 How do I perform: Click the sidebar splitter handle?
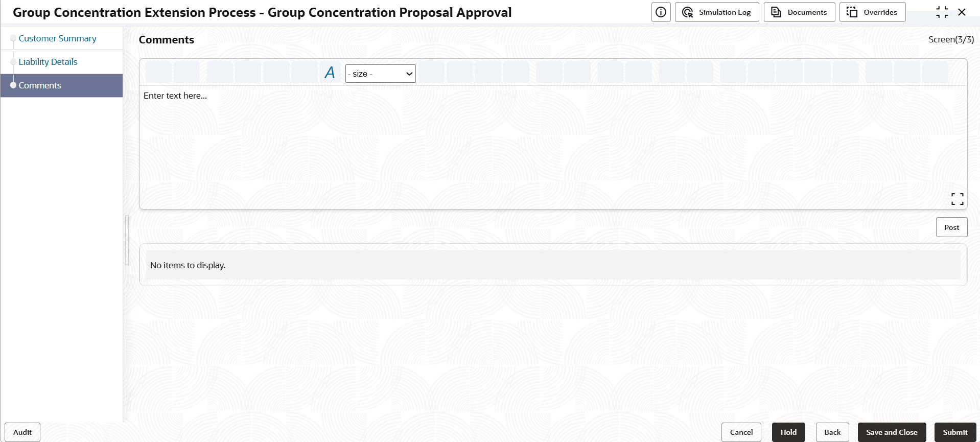(x=127, y=240)
